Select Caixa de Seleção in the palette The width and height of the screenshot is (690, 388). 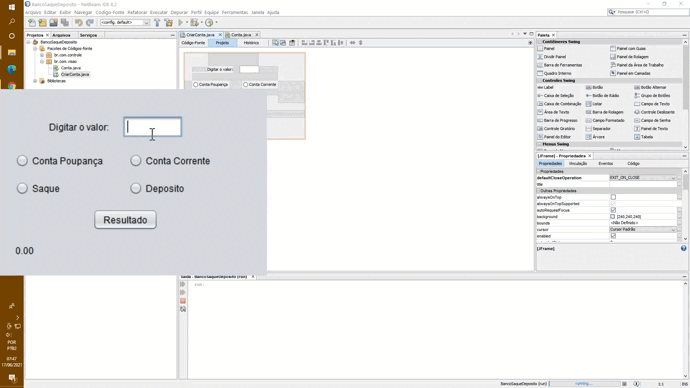coord(556,95)
